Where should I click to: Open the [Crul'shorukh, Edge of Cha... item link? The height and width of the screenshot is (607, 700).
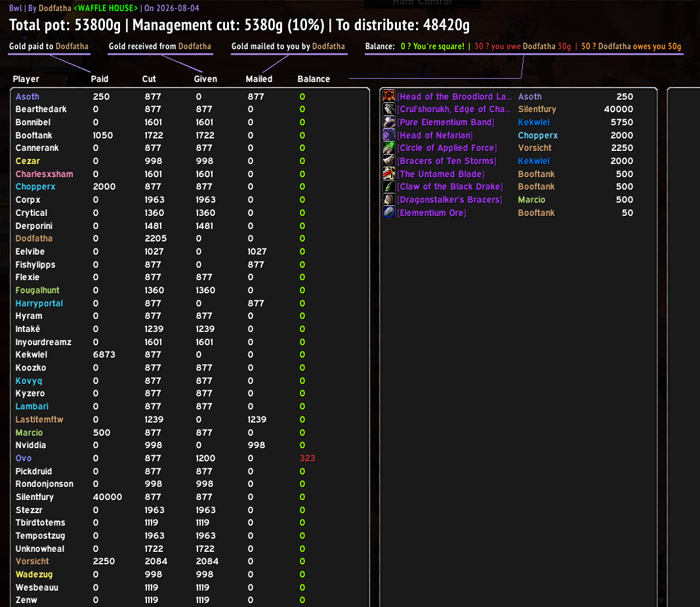[x=453, y=109]
